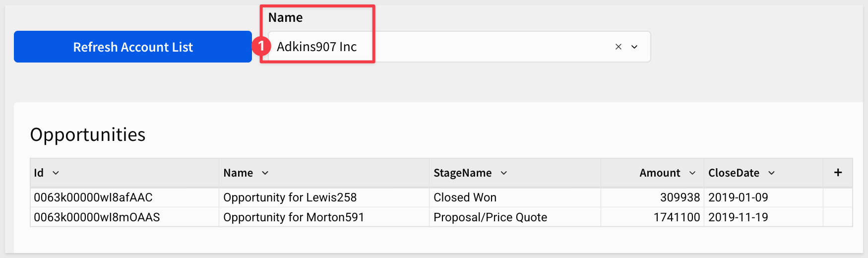Image resolution: width=868 pixels, height=258 pixels.
Task: Click the 1741100 amount cell
Action: [677, 217]
